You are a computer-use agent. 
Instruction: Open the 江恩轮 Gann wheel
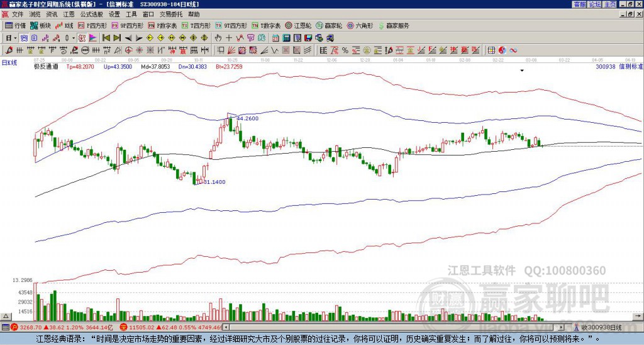pos(298,25)
